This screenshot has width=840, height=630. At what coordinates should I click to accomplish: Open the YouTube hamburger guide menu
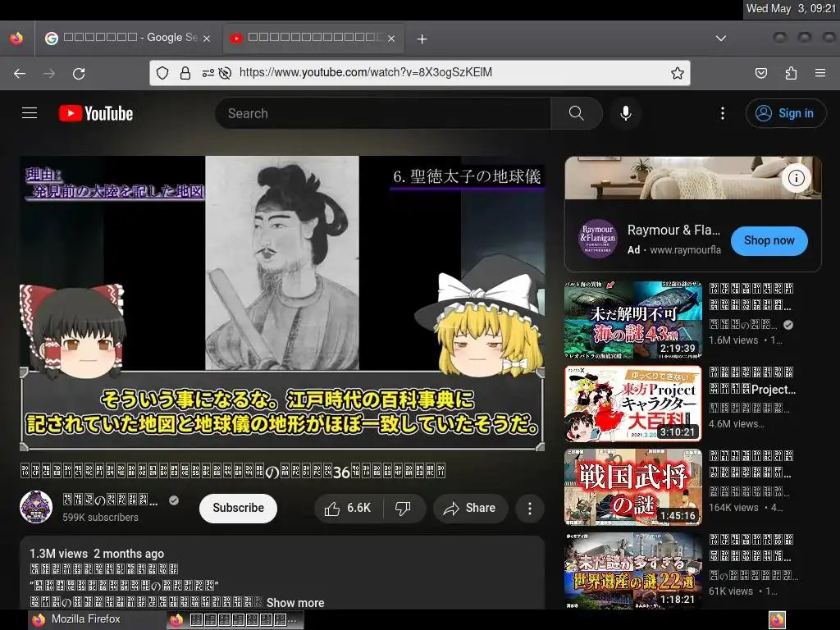(x=30, y=113)
